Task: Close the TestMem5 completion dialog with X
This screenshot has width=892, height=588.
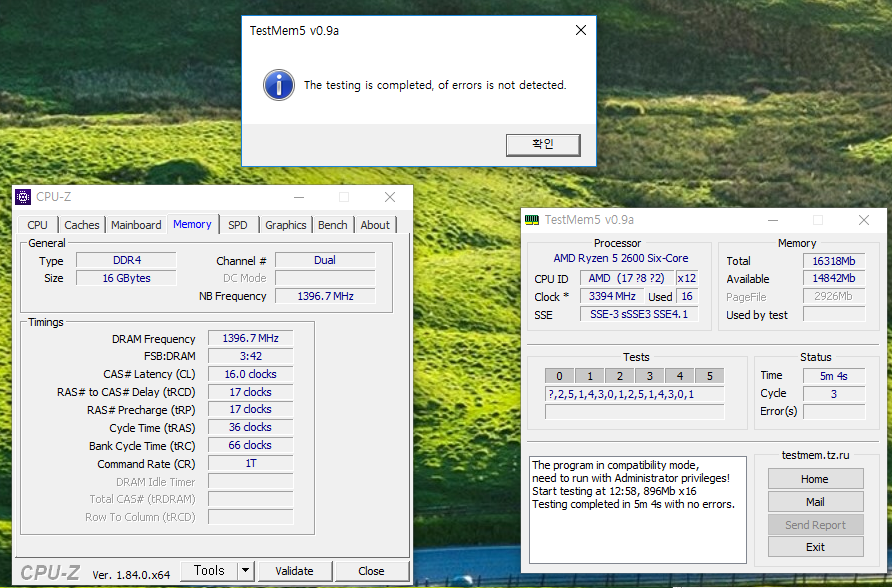Action: (580, 30)
